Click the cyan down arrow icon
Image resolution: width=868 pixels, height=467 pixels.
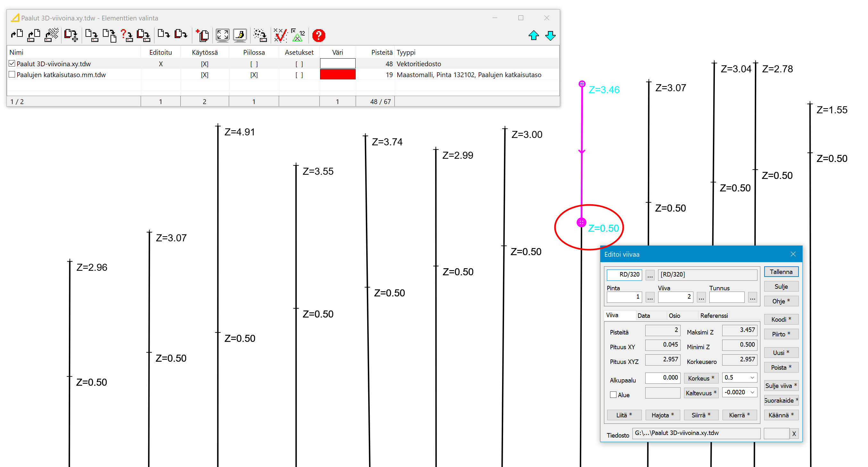point(550,35)
